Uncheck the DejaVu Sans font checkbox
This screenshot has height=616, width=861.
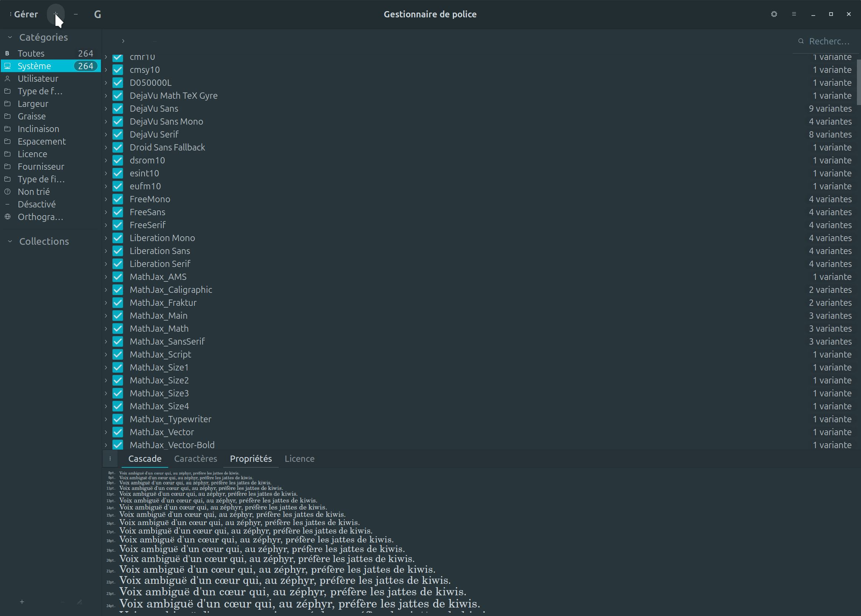(118, 108)
